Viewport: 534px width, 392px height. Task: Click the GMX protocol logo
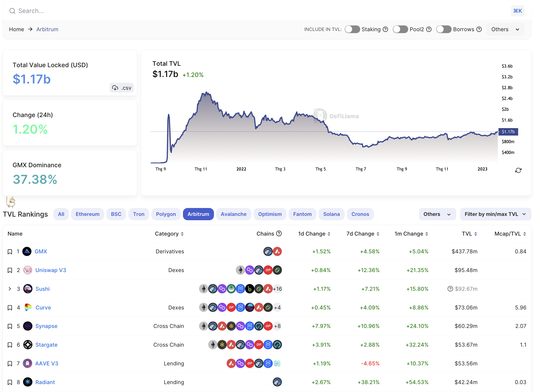(x=27, y=251)
